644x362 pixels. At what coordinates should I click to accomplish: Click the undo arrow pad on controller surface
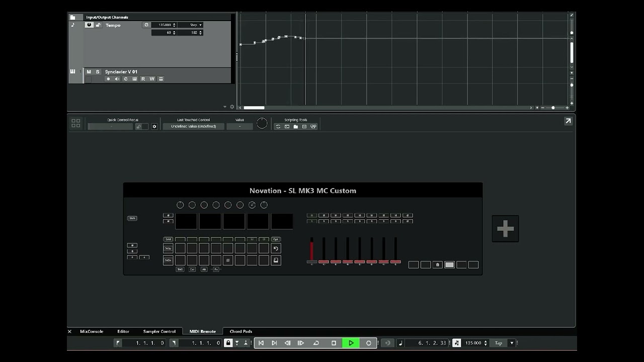click(276, 248)
